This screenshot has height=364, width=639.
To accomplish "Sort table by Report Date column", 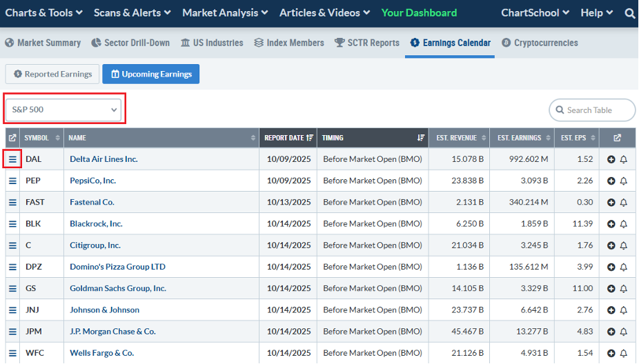I will [x=288, y=138].
